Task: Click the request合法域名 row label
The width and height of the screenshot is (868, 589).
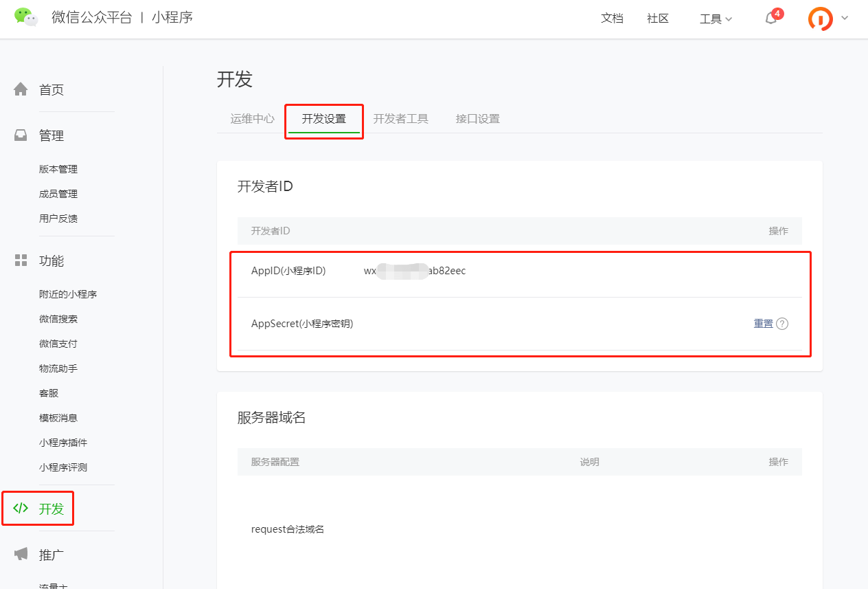Action: (288, 529)
